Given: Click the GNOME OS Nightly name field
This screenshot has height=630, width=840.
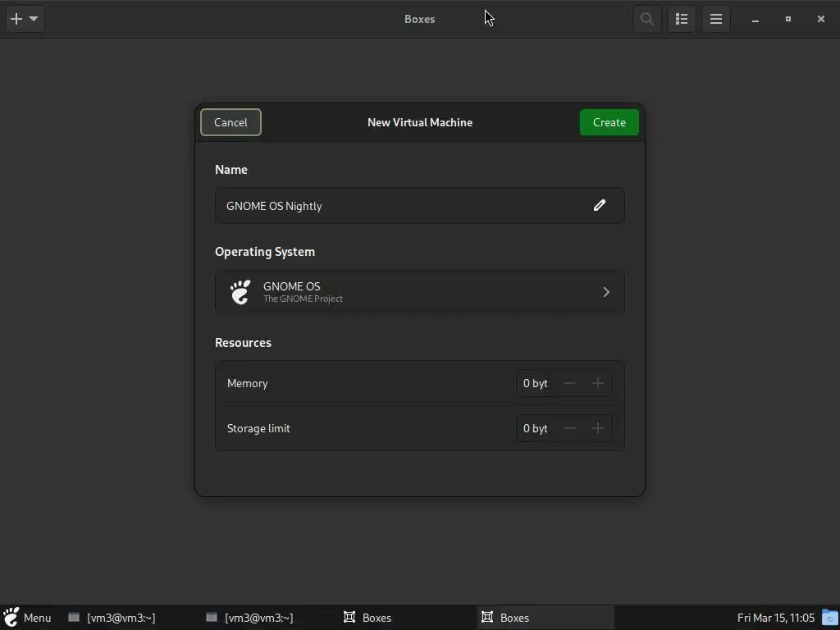Looking at the screenshot, I should coord(419,206).
